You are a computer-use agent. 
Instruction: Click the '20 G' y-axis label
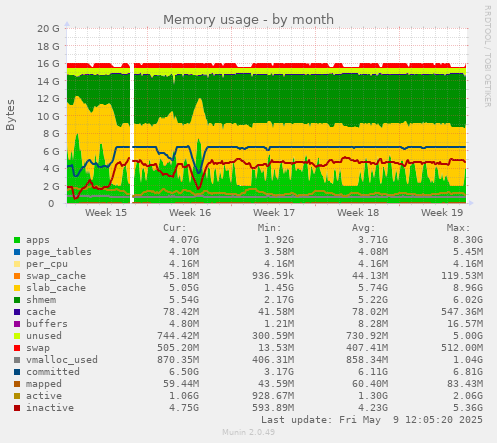click(x=48, y=29)
